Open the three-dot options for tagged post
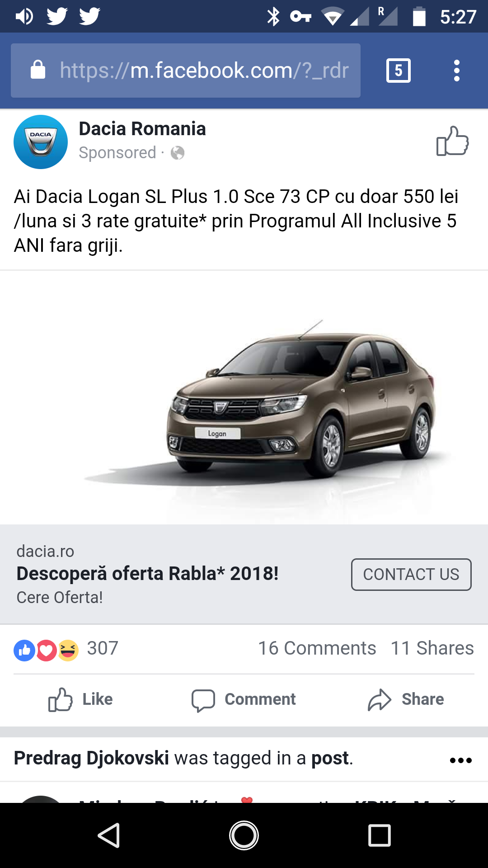The image size is (488, 868). [461, 760]
